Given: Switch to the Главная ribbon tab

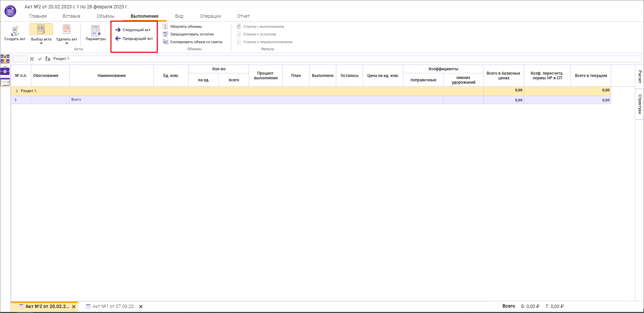Looking at the screenshot, I should [38, 16].
